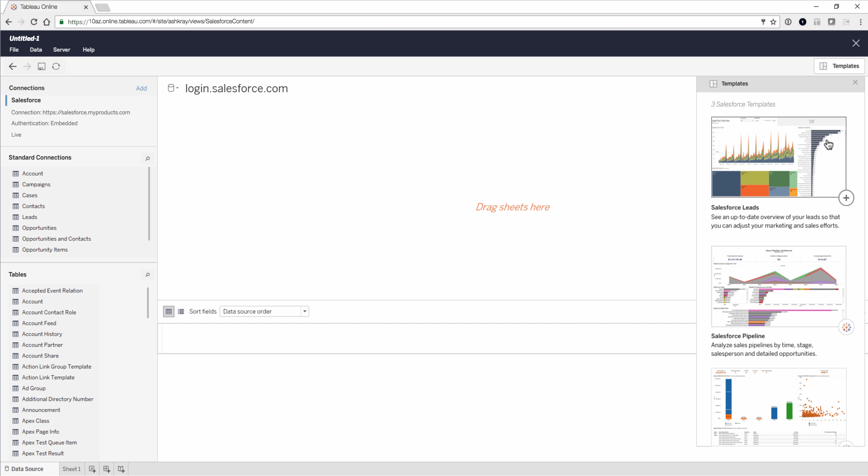Switch to the Sheet 1 tab
868x476 pixels.
[x=71, y=469]
